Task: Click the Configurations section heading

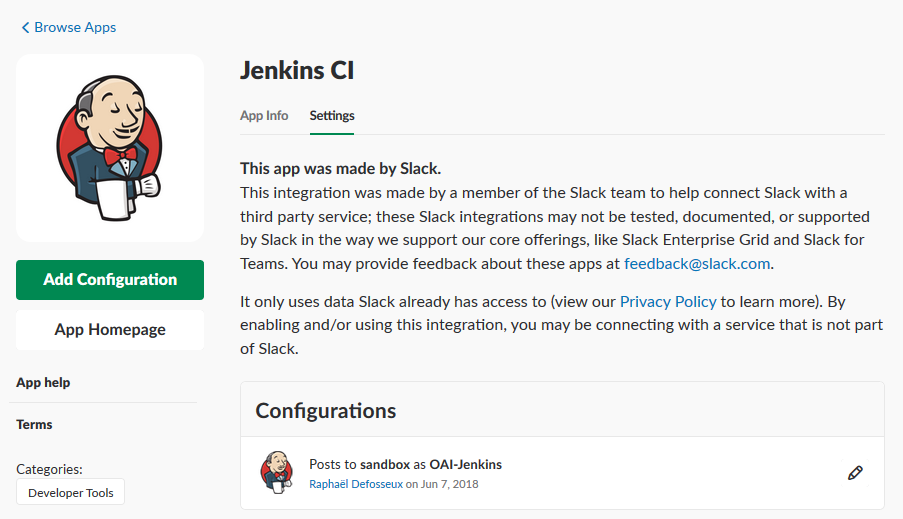Action: 326,411
